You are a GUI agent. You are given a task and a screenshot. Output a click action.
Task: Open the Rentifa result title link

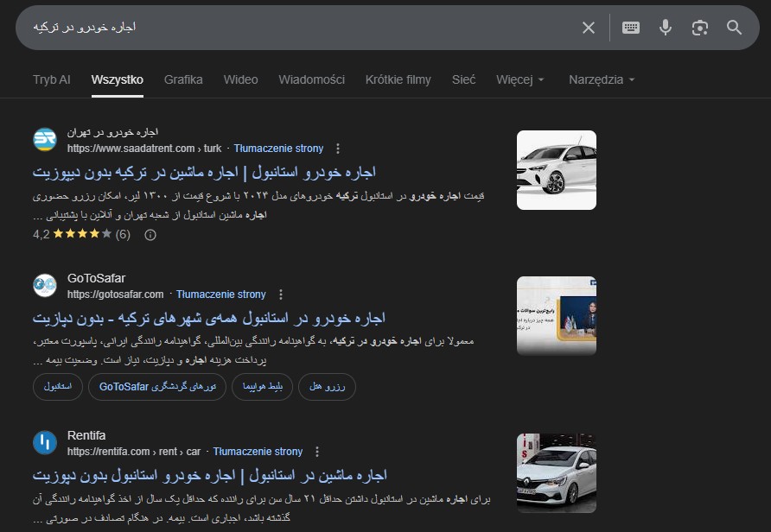pyautogui.click(x=209, y=475)
